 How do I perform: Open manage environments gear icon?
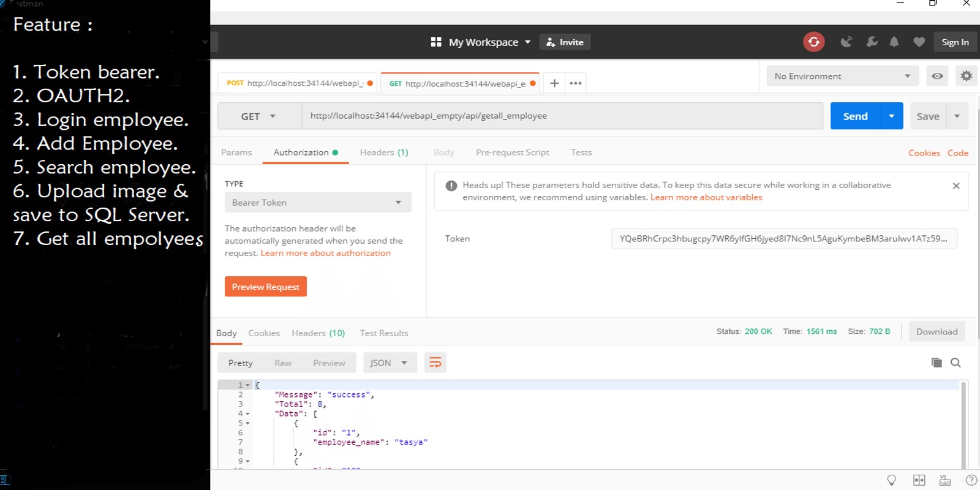click(966, 76)
